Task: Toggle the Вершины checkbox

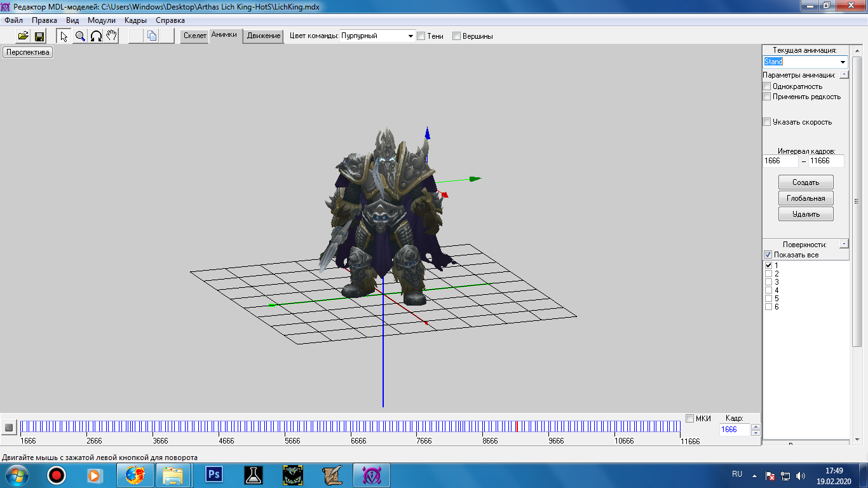Action: point(456,36)
